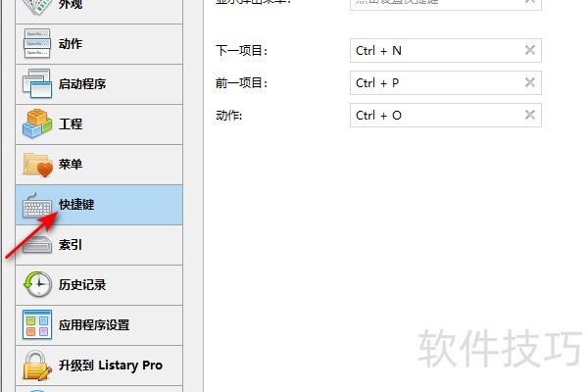Viewport: 588px width, 392px height.
Task: Go to the 工程 section label
Action: 71,124
